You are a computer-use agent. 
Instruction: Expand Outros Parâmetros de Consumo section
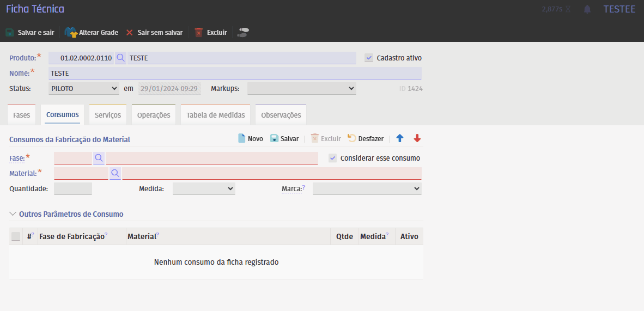[x=13, y=214]
